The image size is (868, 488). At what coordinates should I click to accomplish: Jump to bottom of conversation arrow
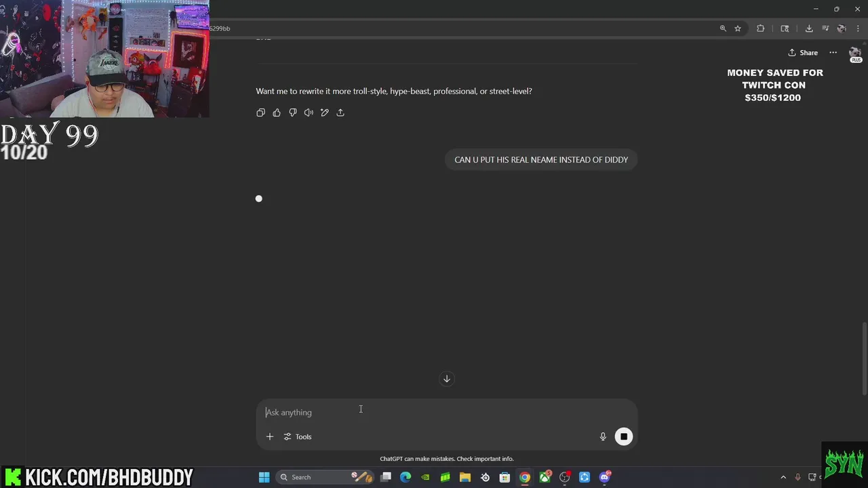pyautogui.click(x=446, y=379)
